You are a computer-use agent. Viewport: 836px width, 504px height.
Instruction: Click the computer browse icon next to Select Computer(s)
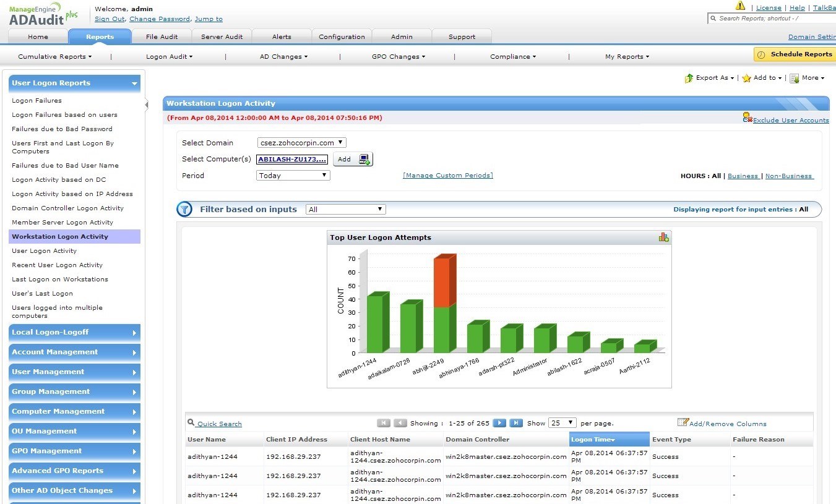pyautogui.click(x=364, y=159)
